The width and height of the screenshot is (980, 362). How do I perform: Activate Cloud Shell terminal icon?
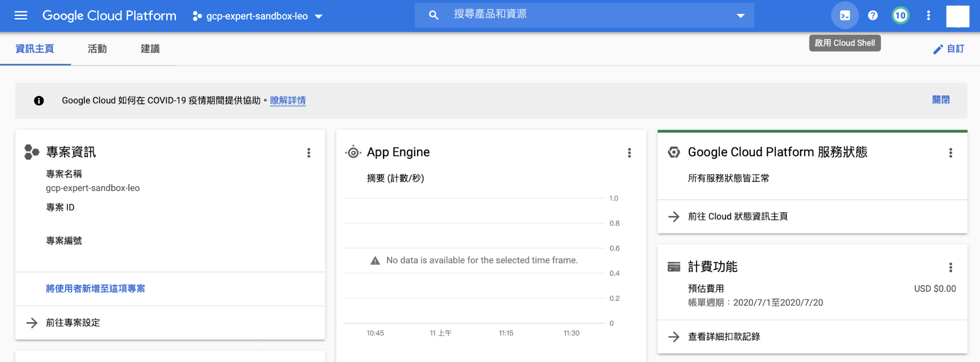pyautogui.click(x=845, y=15)
